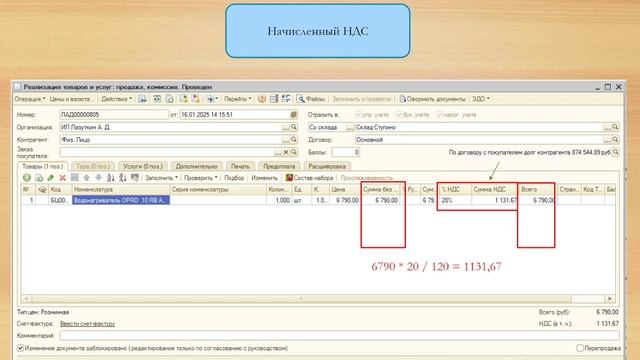The height and width of the screenshot is (360, 640).
Task: Select the Водонагреватель OPRO nomenclature cell
Action: (x=121, y=200)
